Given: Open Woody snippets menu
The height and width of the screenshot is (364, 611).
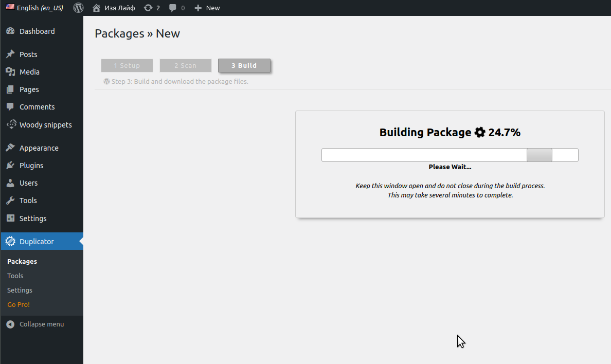Looking at the screenshot, I should pos(46,125).
